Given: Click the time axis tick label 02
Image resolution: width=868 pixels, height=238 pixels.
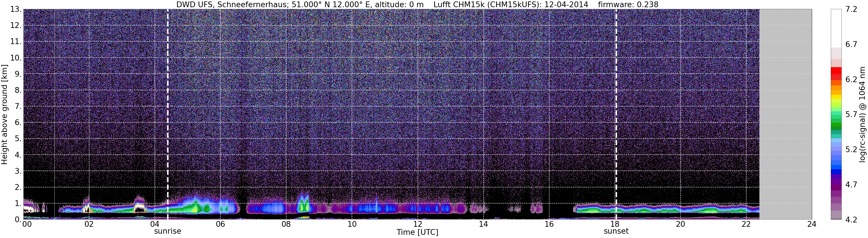Looking at the screenshot, I should coord(89,224).
